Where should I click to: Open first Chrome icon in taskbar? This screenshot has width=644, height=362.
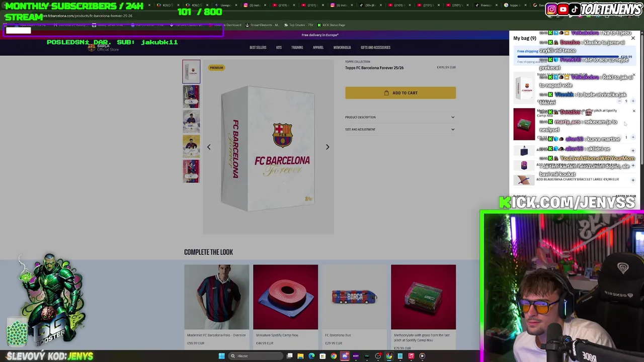click(x=334, y=356)
